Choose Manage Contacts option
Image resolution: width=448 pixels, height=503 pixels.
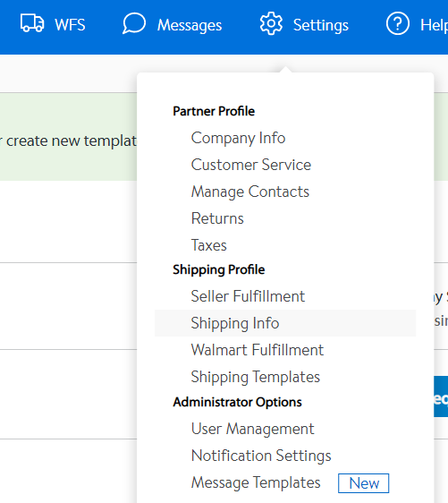[250, 192]
